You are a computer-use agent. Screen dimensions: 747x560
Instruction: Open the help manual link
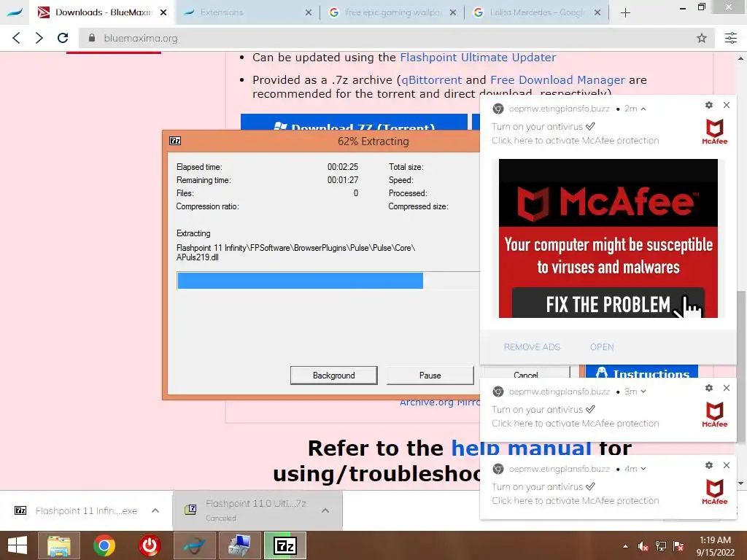click(521, 448)
